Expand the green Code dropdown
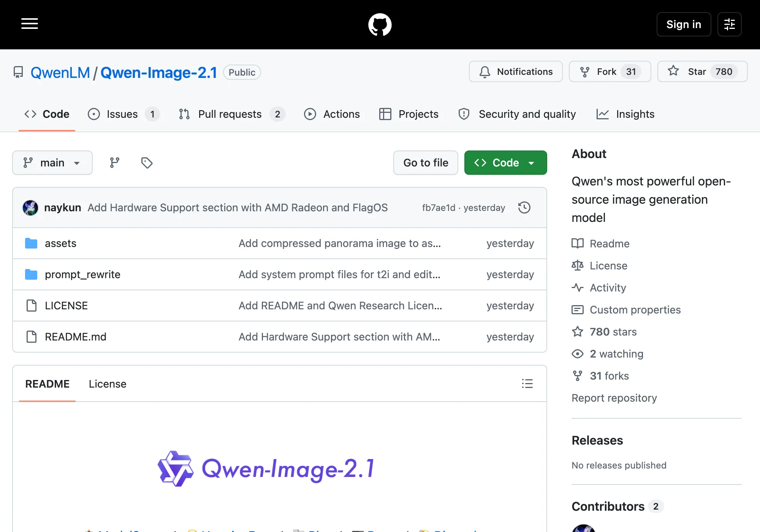 pyautogui.click(x=505, y=163)
